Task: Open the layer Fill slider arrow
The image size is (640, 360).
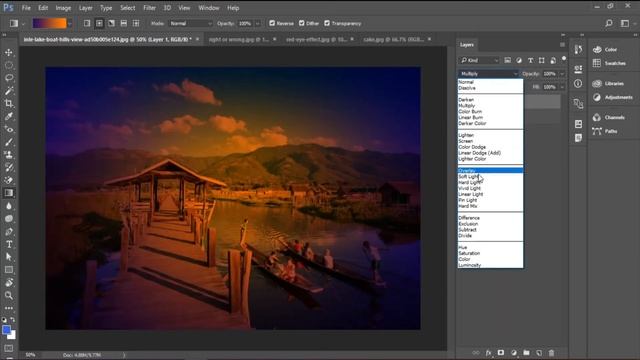Action: point(562,87)
